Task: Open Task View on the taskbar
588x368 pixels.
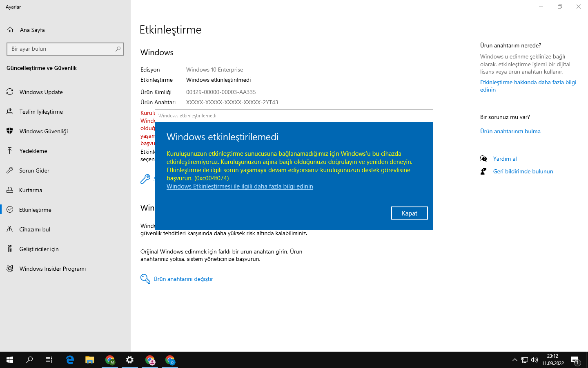Action: [x=49, y=360]
